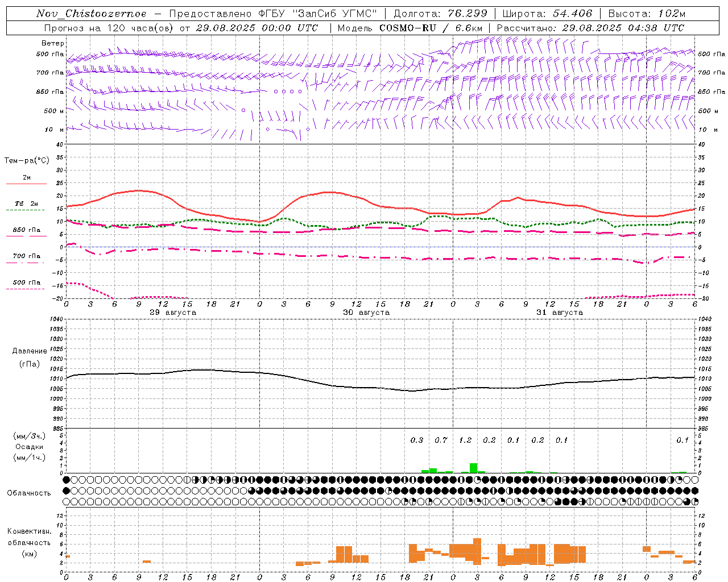The image size is (728, 582).
Task: Click the 'Тем-ра(°C)' temperature label
Action: point(27,161)
